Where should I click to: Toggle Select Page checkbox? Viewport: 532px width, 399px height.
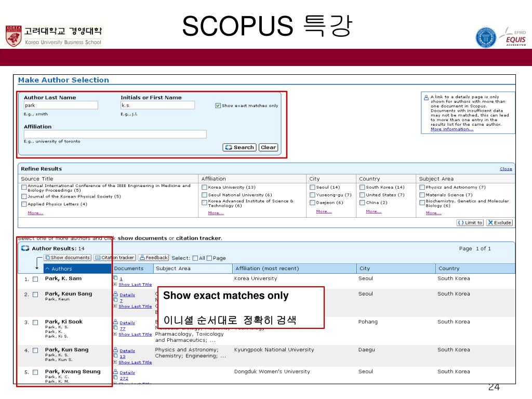[x=209, y=258]
